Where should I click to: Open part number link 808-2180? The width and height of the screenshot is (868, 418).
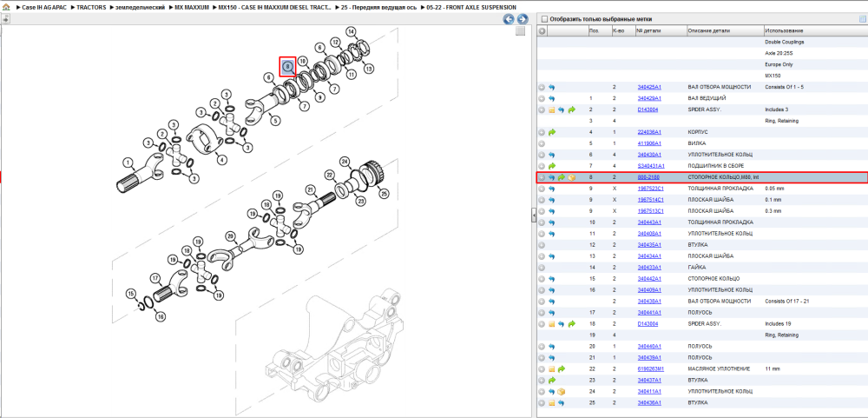(648, 177)
